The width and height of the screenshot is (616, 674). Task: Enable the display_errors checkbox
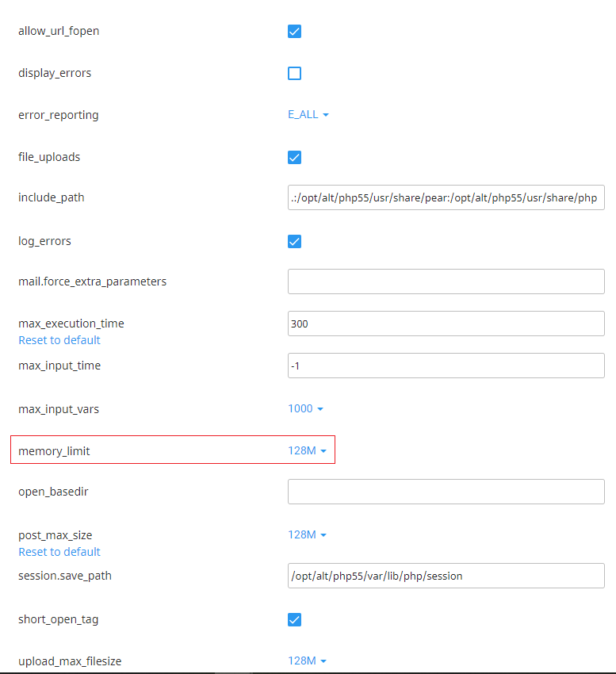click(x=294, y=73)
